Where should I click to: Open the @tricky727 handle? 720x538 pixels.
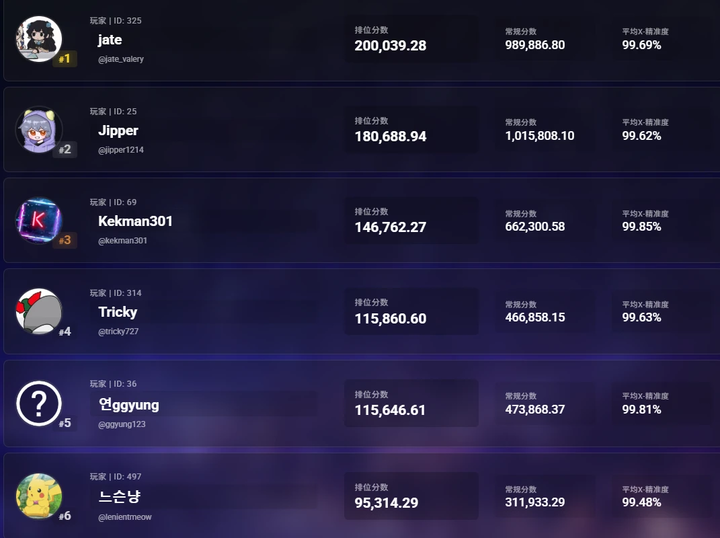(x=118, y=332)
